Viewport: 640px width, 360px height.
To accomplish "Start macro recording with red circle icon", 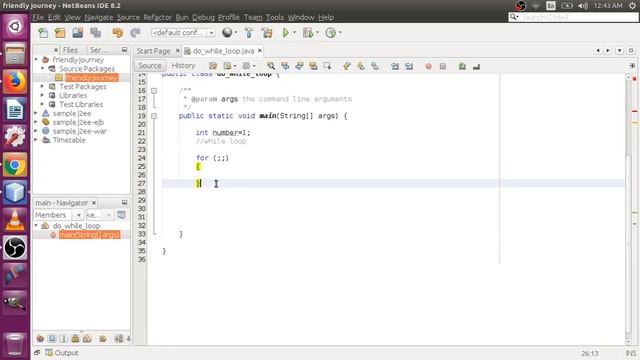I will coord(429,66).
